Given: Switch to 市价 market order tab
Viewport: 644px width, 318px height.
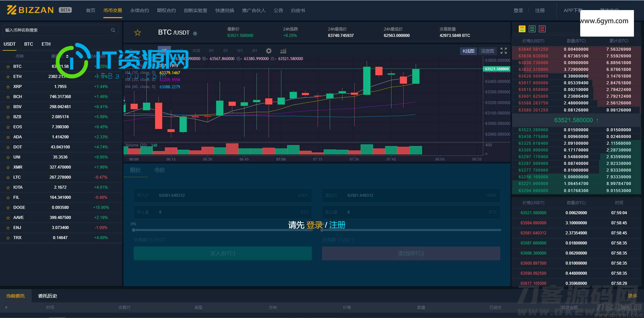Looking at the screenshot, I should pyautogui.click(x=159, y=170).
